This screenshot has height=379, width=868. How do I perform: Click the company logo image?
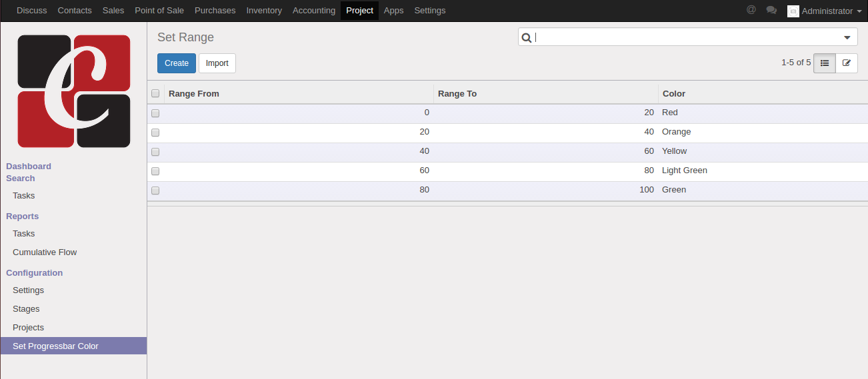pyautogui.click(x=73, y=91)
